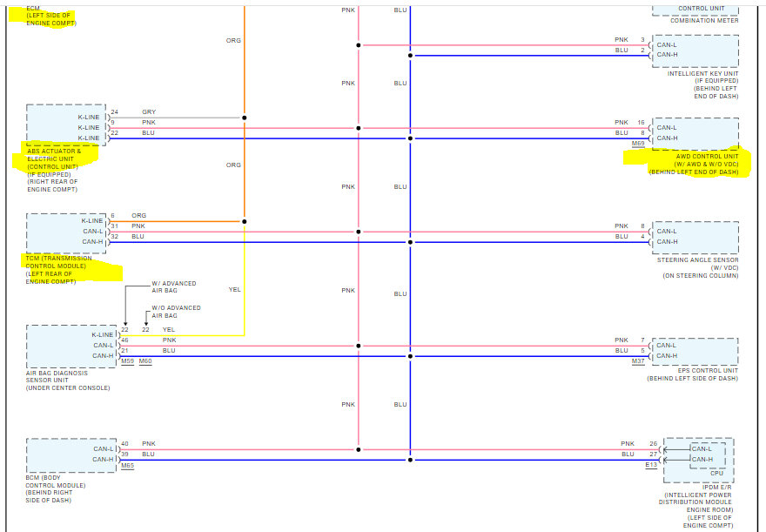Click pin 5 on EPS control unit

643,350
